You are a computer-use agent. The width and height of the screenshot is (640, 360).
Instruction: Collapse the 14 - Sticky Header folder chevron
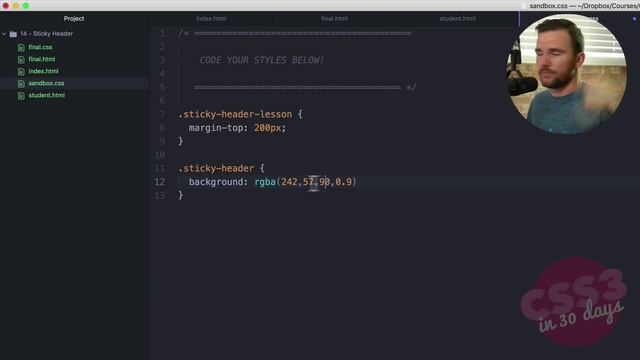click(4, 34)
